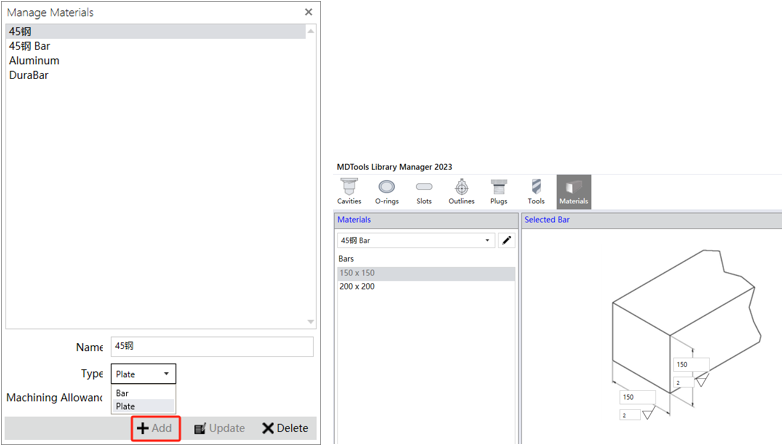Click the allowance field under lower 150
Image resolution: width=782 pixels, height=447 pixels.
[x=629, y=415]
